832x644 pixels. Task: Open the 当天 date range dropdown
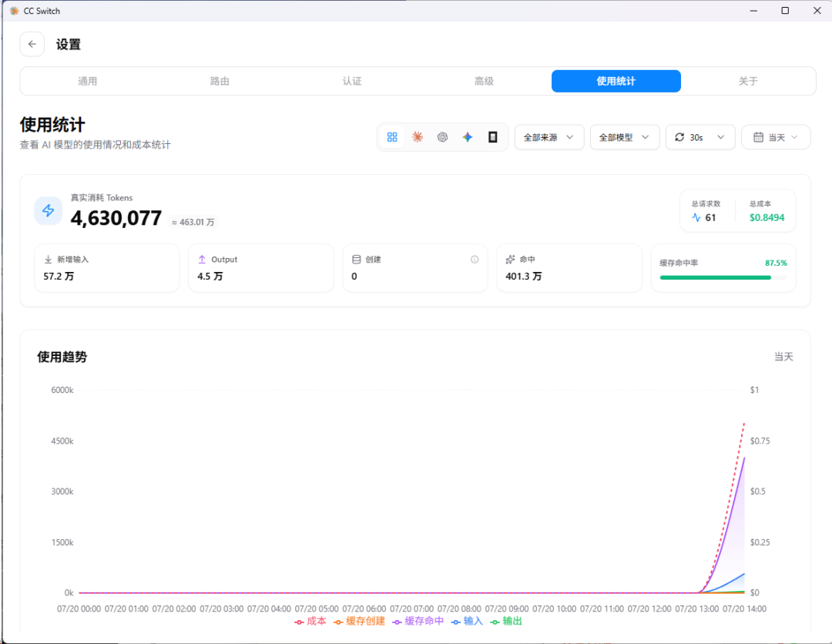(x=776, y=137)
